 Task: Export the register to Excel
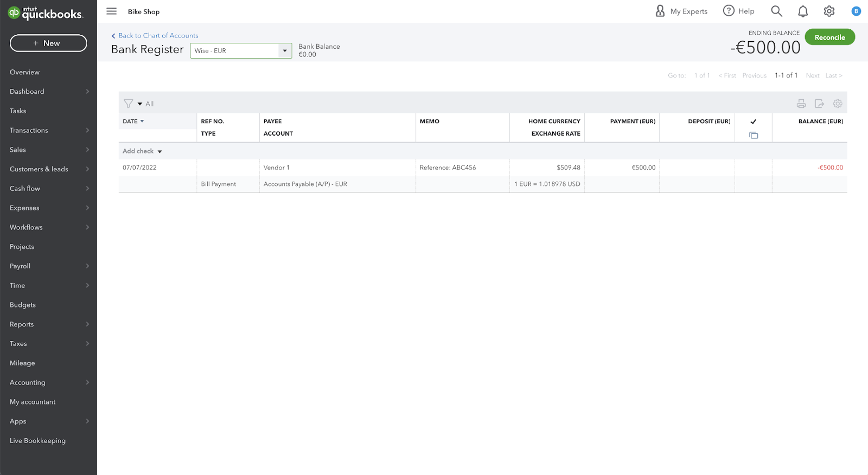pyautogui.click(x=819, y=104)
